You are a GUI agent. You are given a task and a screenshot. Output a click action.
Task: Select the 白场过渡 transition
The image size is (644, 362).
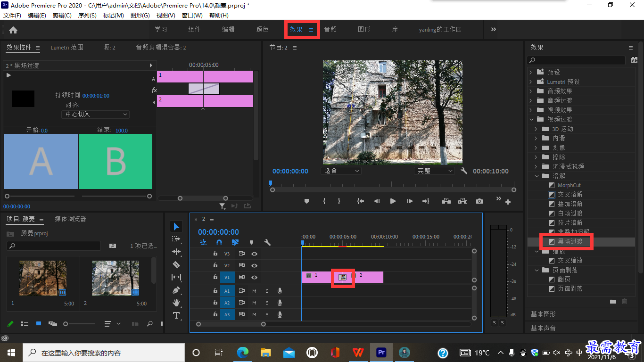[570, 213]
